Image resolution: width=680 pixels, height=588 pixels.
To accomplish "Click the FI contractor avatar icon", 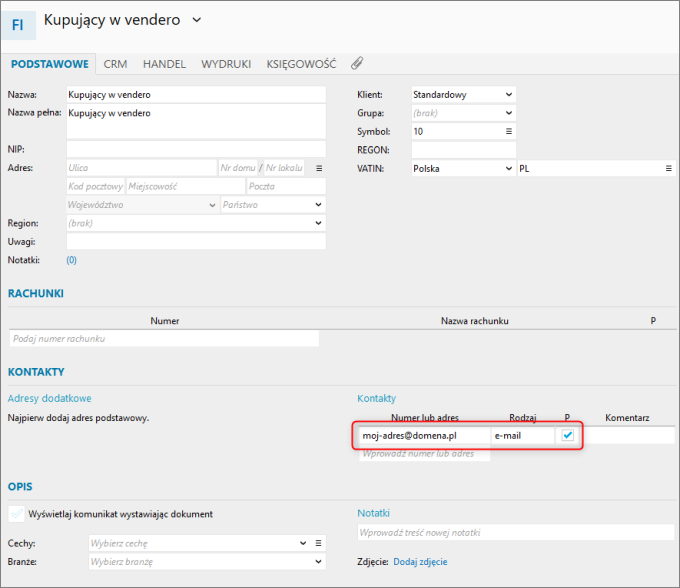I will click(x=24, y=24).
